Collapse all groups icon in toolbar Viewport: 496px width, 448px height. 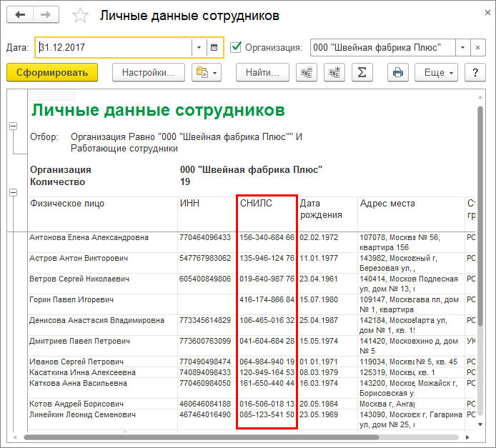(x=306, y=73)
